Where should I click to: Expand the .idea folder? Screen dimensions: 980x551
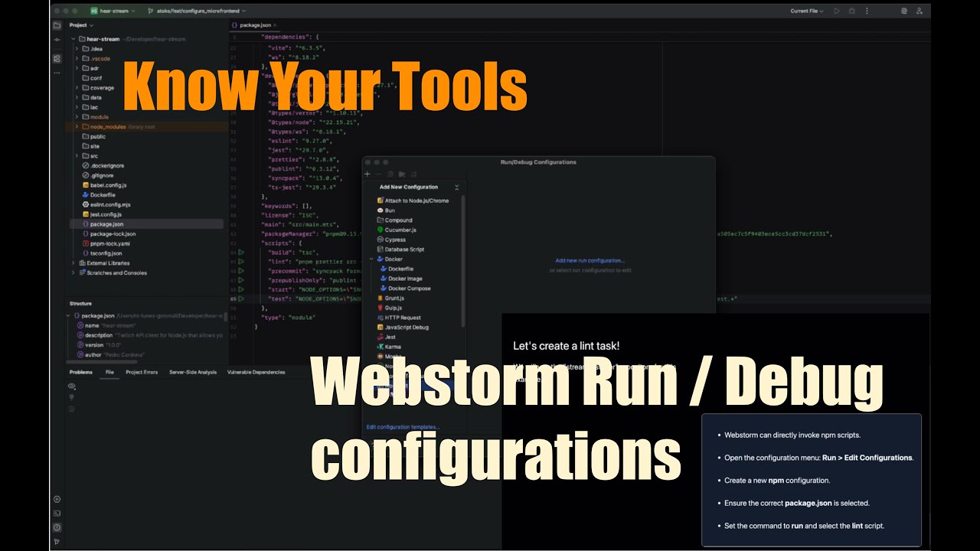(77, 49)
